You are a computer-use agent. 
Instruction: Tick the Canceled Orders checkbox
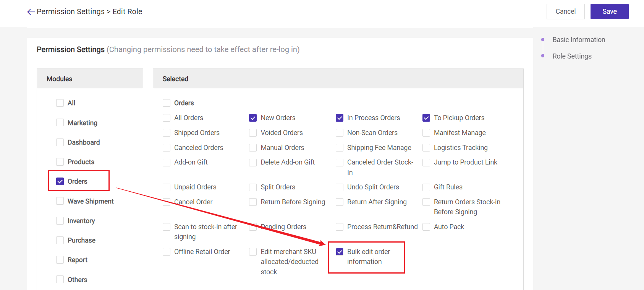pos(167,148)
